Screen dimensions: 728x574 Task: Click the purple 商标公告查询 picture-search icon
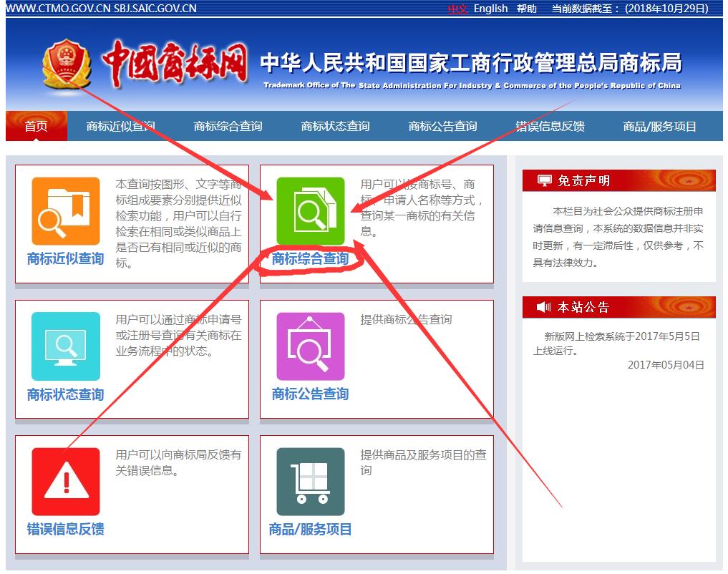pyautogui.click(x=311, y=346)
